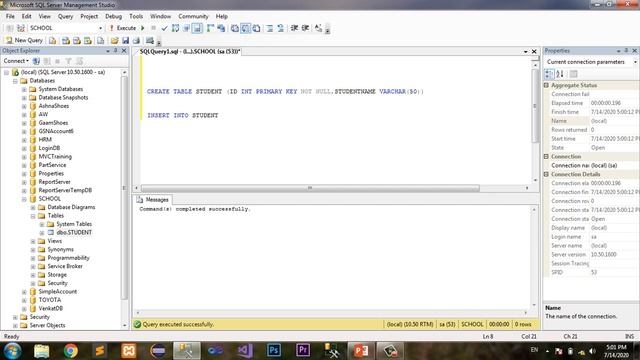Toggle Include Client Statistics icon
Viewport: 640px width, 360px height.
221,28
